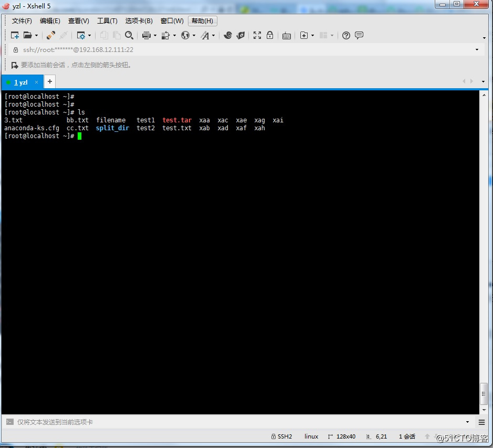Click the compose bar text input

[x=239, y=422]
